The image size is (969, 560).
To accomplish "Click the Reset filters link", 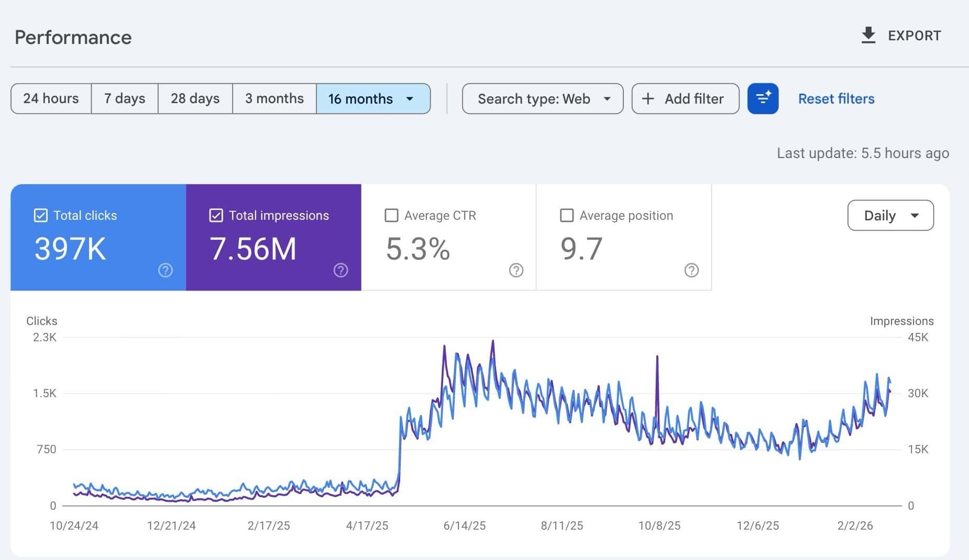I will (836, 98).
